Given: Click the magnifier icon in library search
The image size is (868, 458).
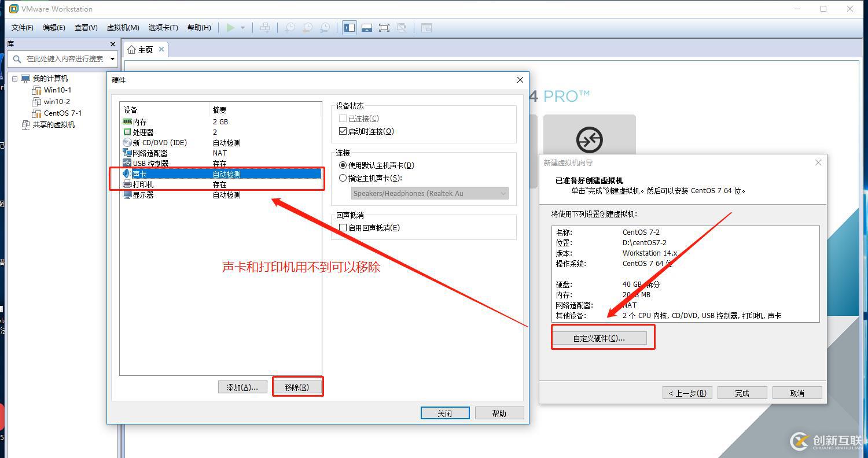Looking at the screenshot, I should (x=16, y=59).
